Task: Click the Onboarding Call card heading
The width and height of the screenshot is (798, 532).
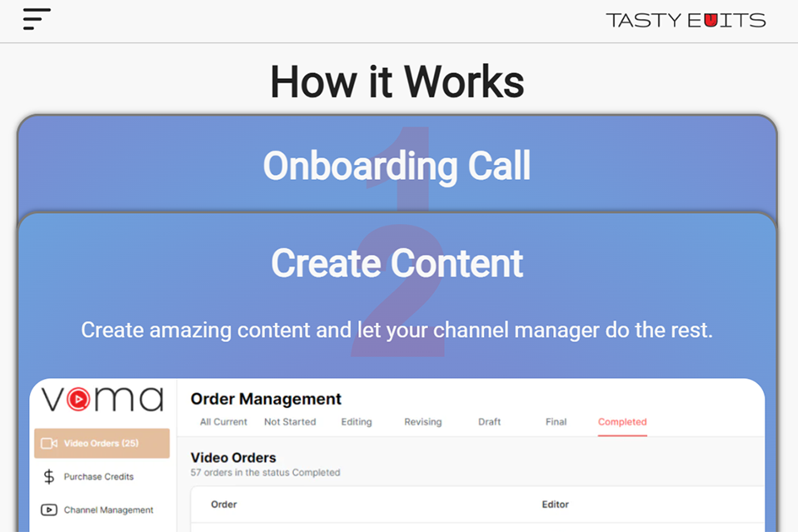Action: click(397, 166)
